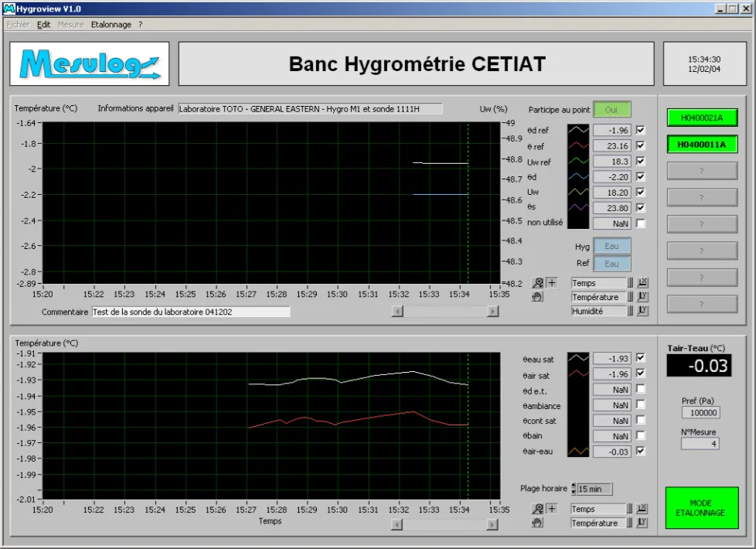The height and width of the screenshot is (549, 756).
Task: Click the Mesulog logo
Action: pyautogui.click(x=90, y=63)
